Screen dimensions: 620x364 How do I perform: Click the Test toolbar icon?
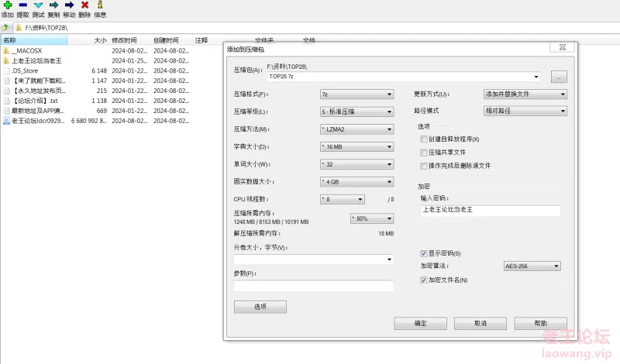point(38,5)
